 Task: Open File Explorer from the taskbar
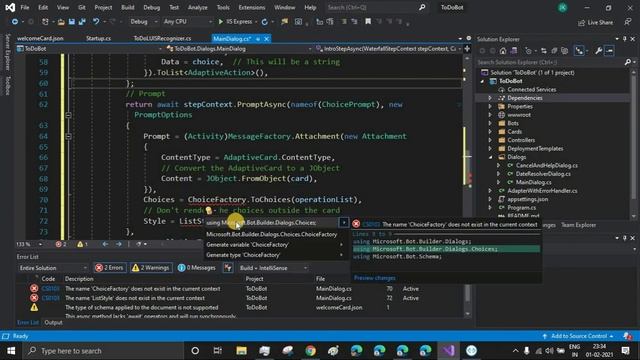pos(241,351)
